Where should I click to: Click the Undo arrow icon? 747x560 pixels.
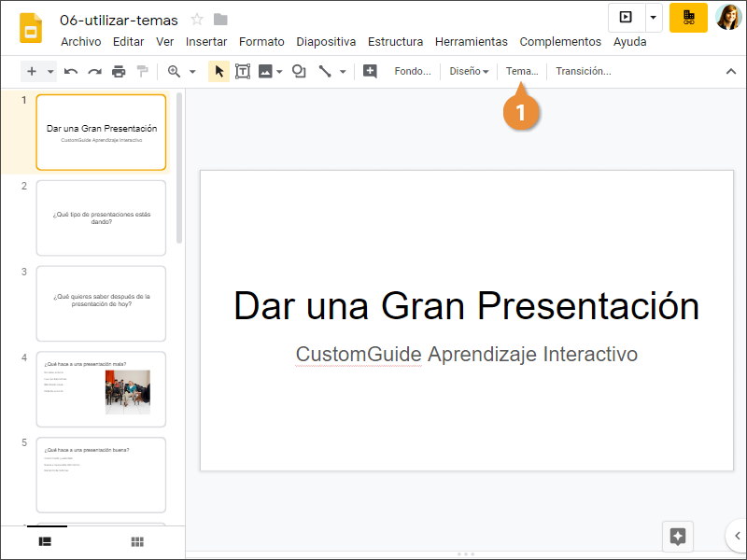point(71,71)
